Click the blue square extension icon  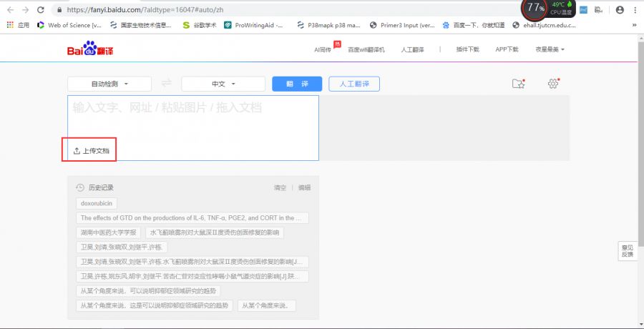point(583,10)
